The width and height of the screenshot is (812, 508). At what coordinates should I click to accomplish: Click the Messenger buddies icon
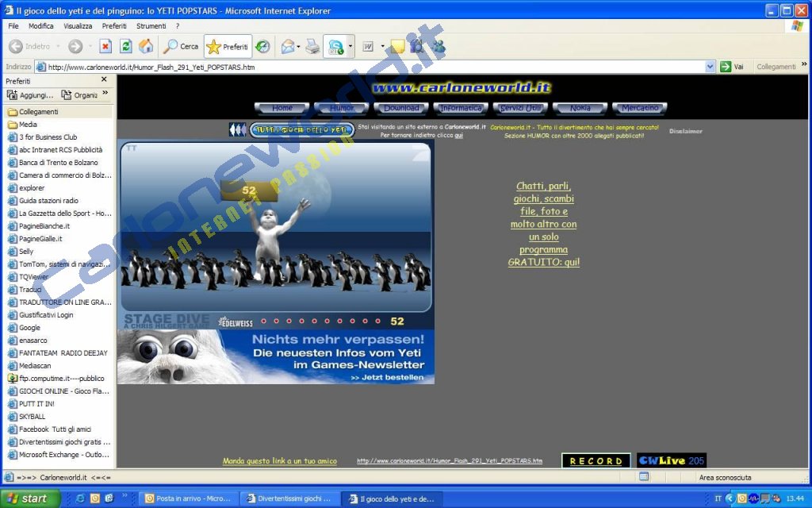439,47
